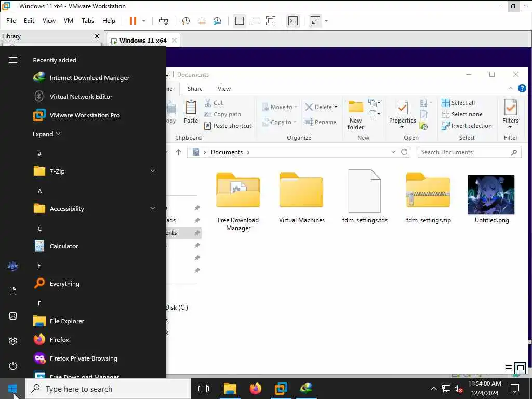This screenshot has width=532, height=399.
Task: Click Paste shortcut in the ribbon
Action: [228, 126]
